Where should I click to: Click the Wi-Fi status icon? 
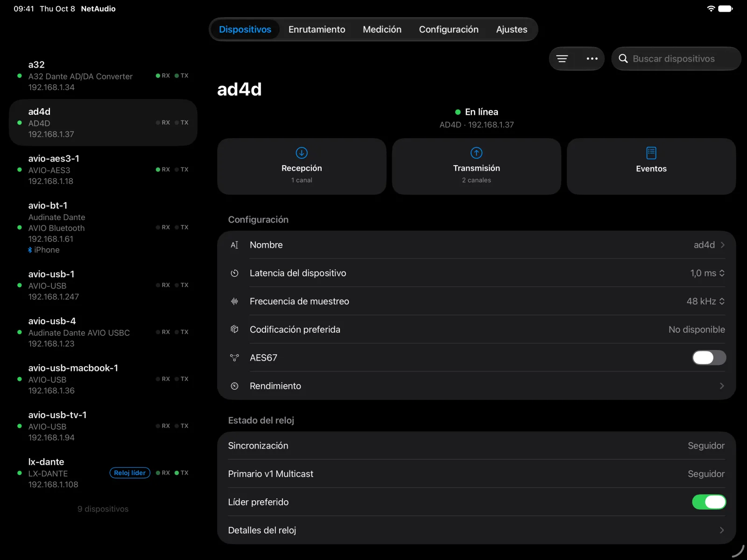point(711,8)
